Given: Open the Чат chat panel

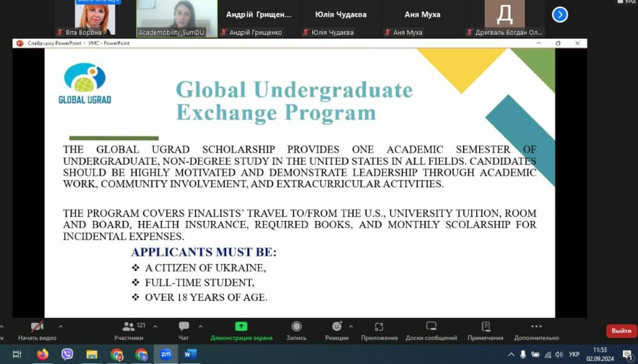Looking at the screenshot, I should tap(184, 330).
